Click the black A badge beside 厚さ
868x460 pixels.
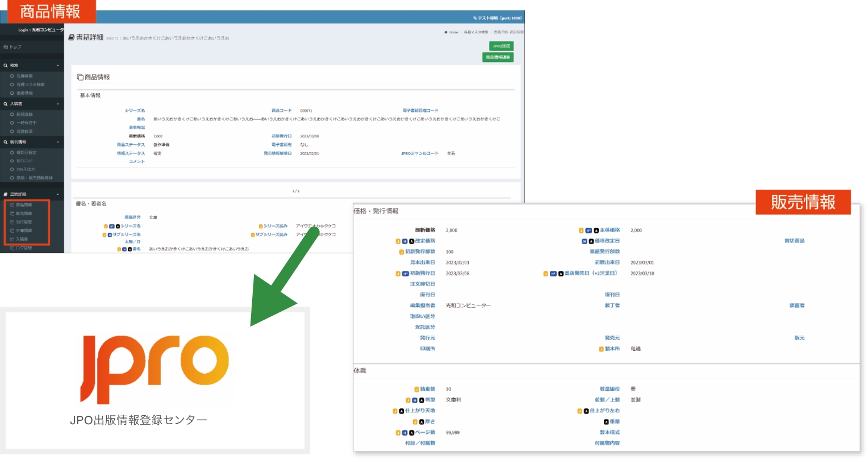pos(422,422)
